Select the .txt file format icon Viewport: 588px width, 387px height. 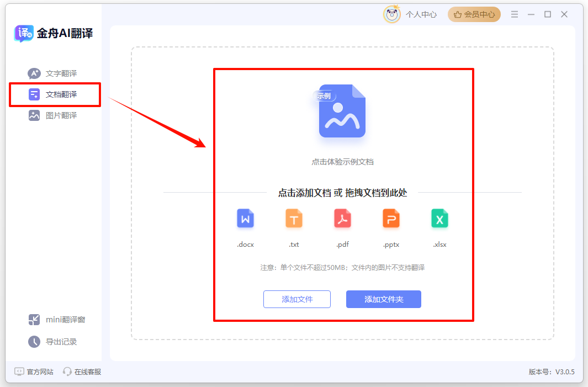click(294, 219)
